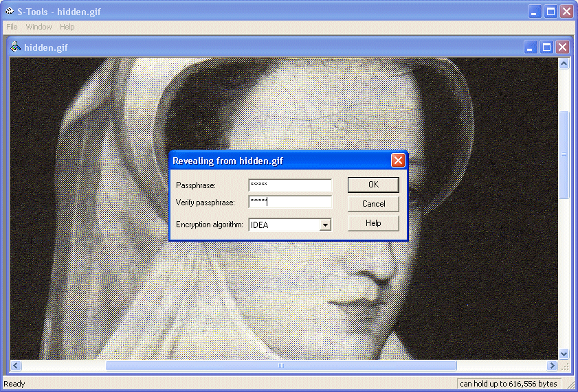This screenshot has height=392, width=578.
Task: Open the File menu
Action: 12,27
